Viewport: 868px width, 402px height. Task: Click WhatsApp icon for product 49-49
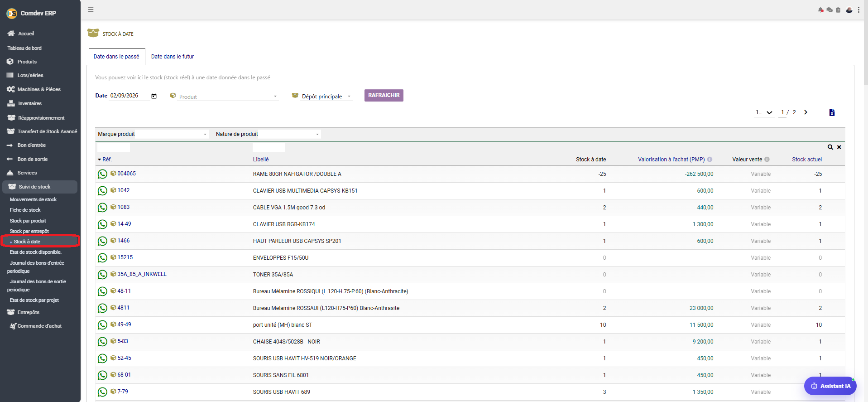[x=103, y=325]
